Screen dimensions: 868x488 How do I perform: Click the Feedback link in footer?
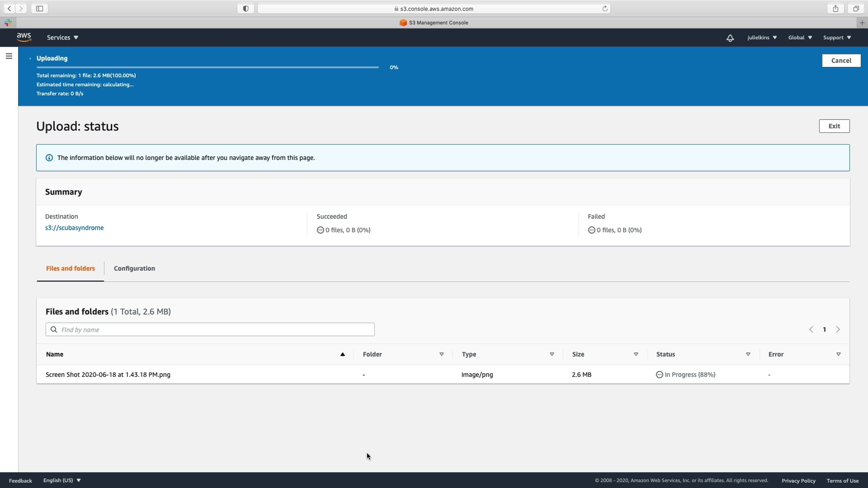point(20,481)
